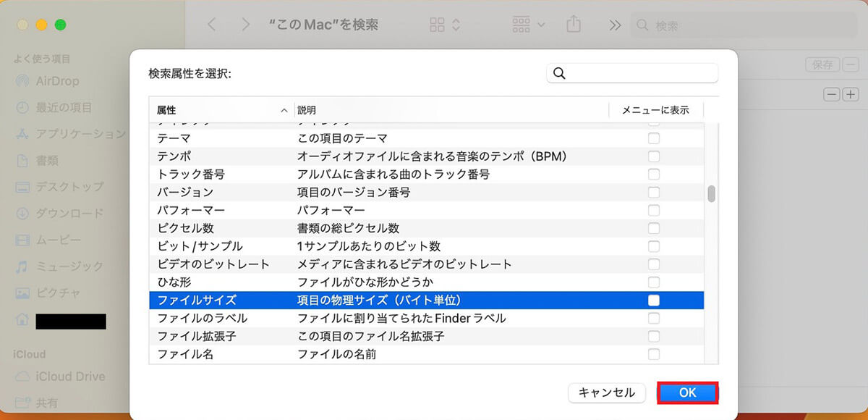The image size is (868, 420).
Task: Select the ビット/サンプル attribute row
Action: coord(427,246)
